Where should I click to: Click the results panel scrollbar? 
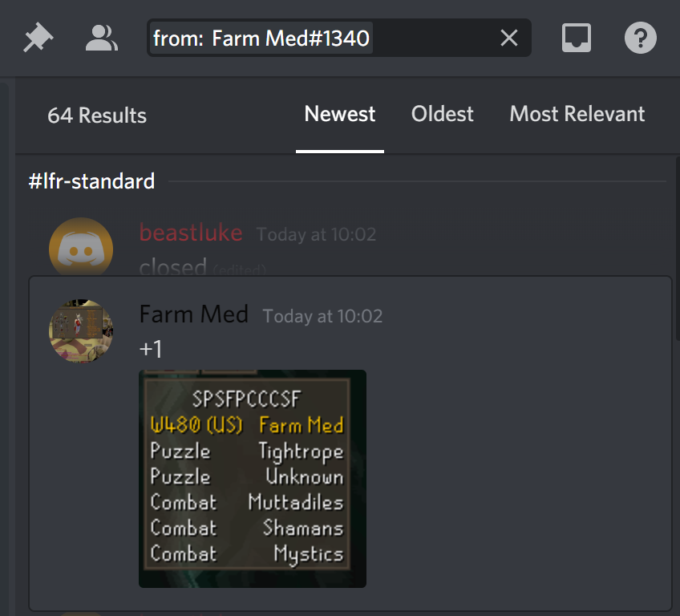click(678, 249)
